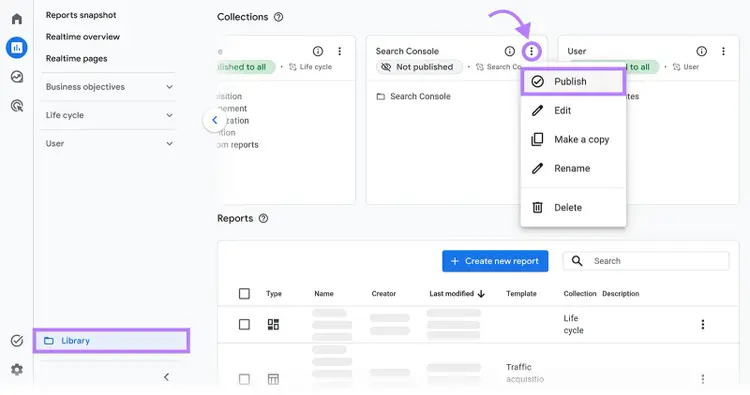Click the delete trash icon in menu
This screenshot has height=395, width=750.
pyautogui.click(x=538, y=207)
